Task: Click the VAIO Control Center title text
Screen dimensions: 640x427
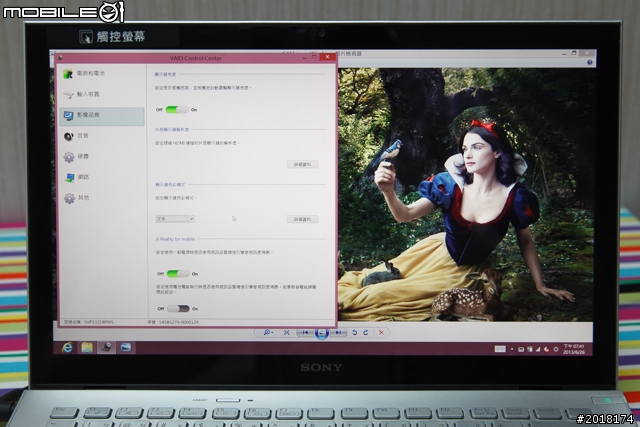Action: tap(196, 58)
